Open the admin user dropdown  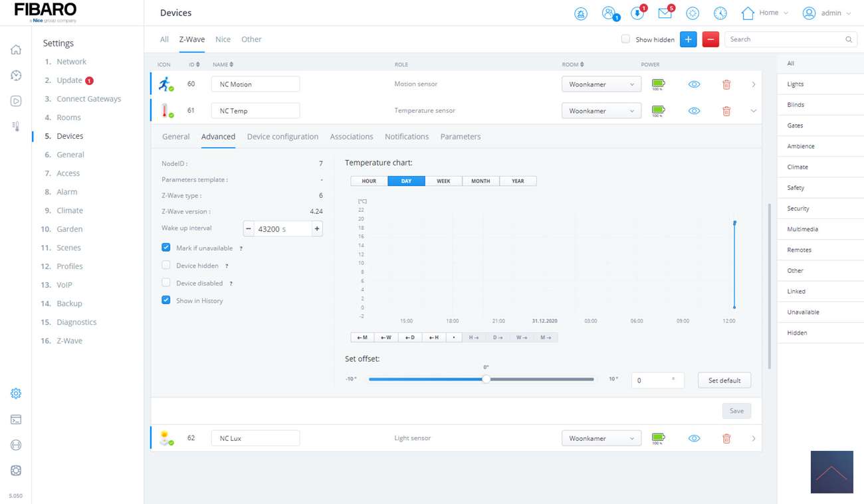tap(827, 13)
